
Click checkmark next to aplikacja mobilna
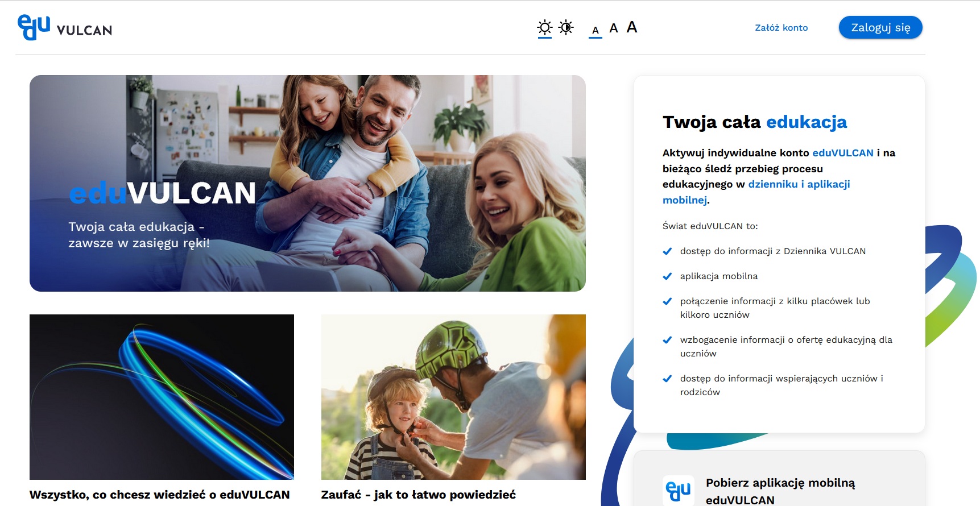(x=668, y=276)
